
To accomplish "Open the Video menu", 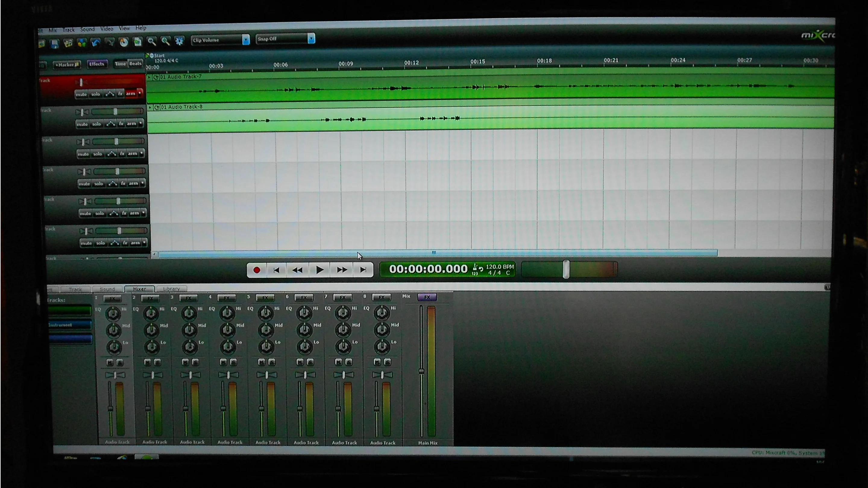I will (x=106, y=29).
